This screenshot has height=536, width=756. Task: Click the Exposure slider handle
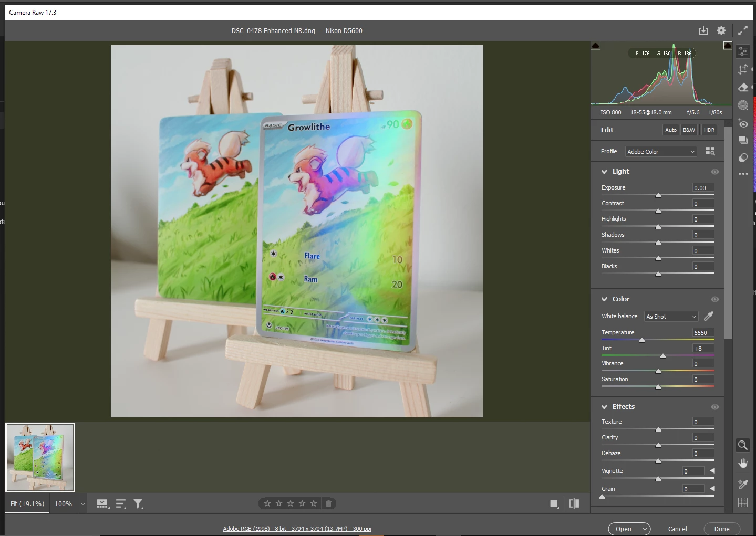pos(658,195)
